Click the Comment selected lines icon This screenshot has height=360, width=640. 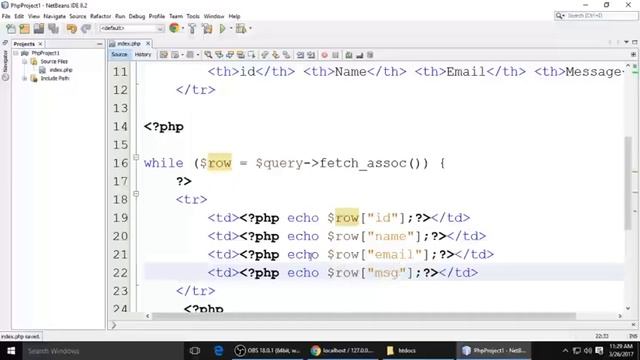(349, 55)
